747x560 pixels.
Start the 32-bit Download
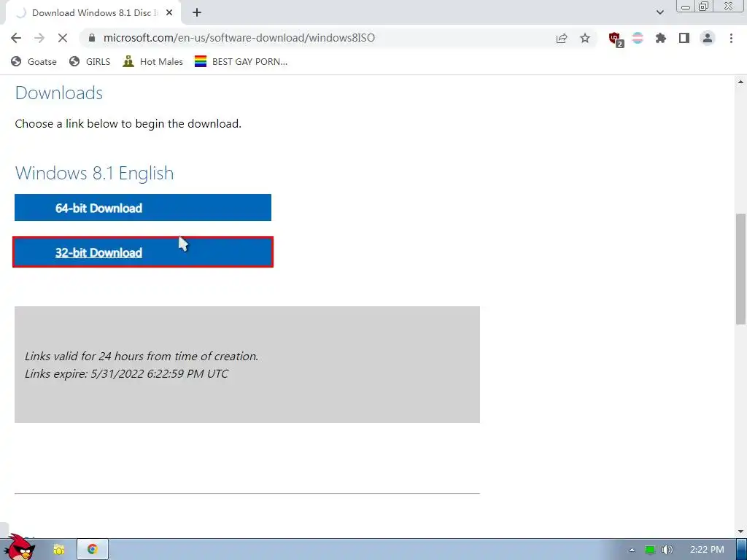(143, 252)
